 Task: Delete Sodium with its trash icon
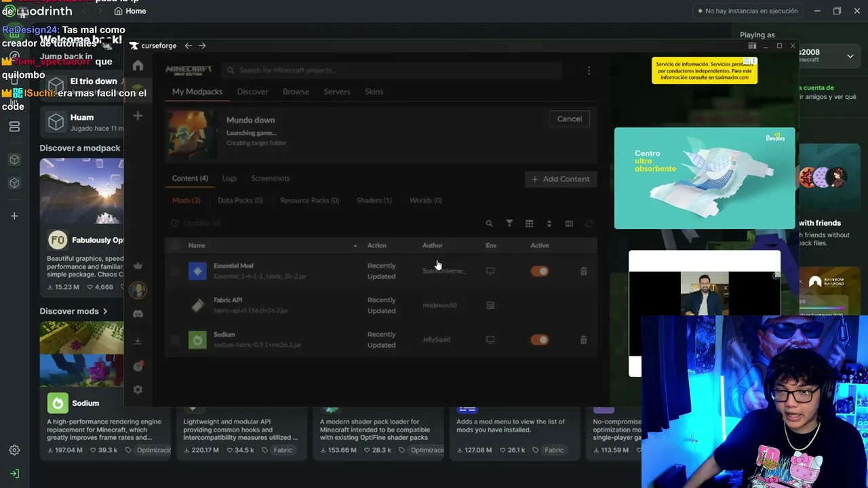[x=583, y=340]
